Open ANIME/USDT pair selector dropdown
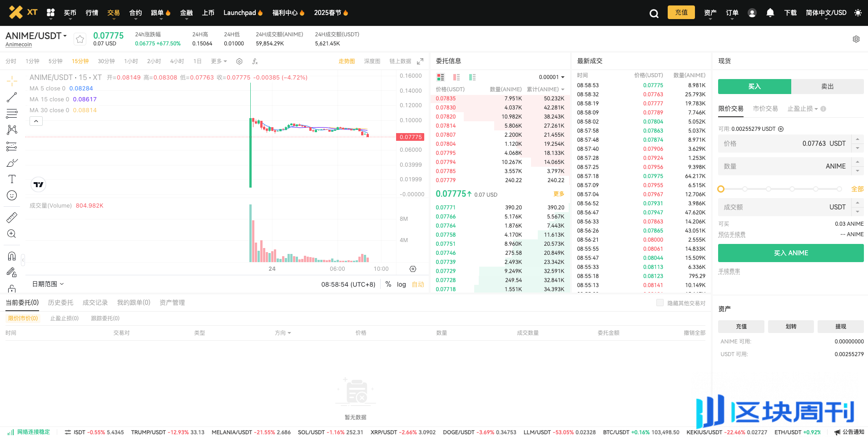 click(x=36, y=36)
